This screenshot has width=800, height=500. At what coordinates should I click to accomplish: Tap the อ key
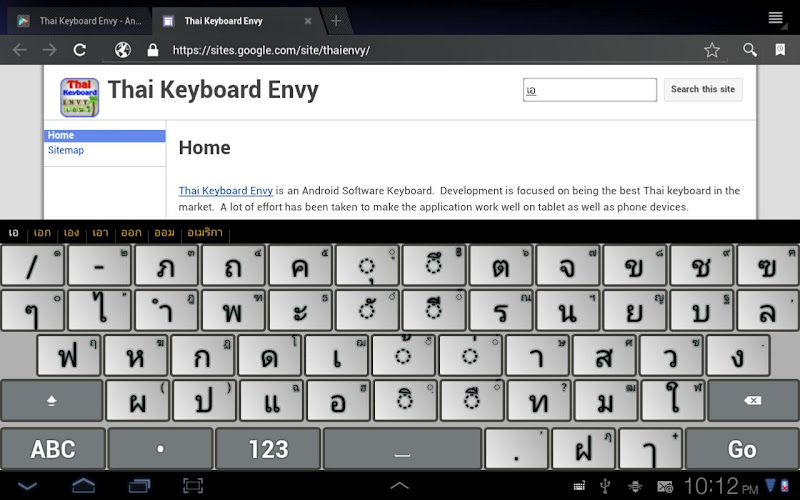pyautogui.click(x=338, y=401)
